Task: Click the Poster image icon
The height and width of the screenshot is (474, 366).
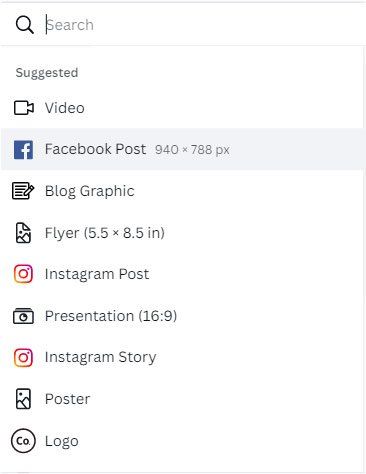Action: (23, 399)
